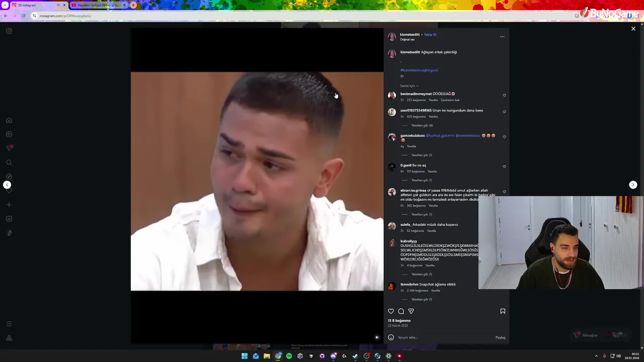Like benimadimmeymet's comment
Viewport: 644px width, 362px height.
[x=504, y=95]
